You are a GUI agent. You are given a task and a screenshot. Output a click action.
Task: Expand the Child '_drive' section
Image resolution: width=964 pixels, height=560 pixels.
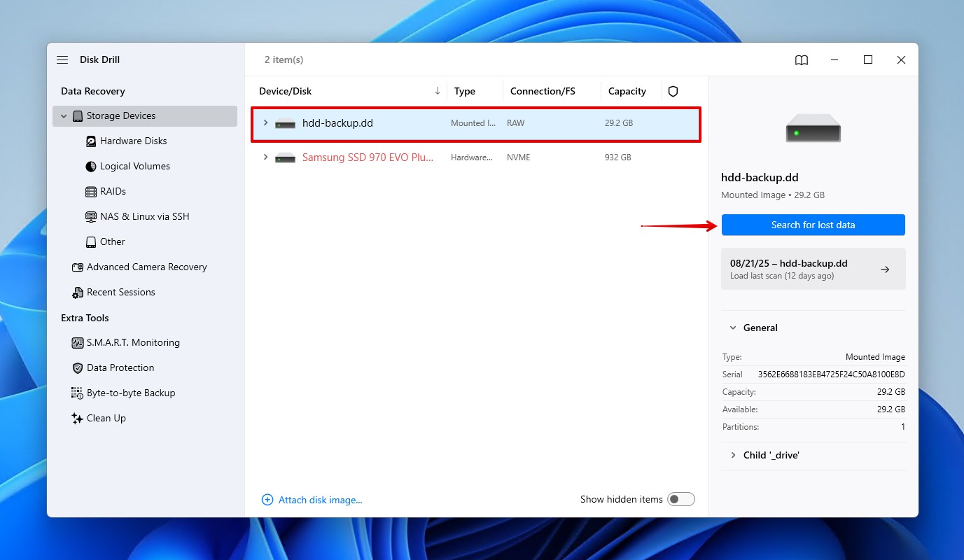pos(733,455)
